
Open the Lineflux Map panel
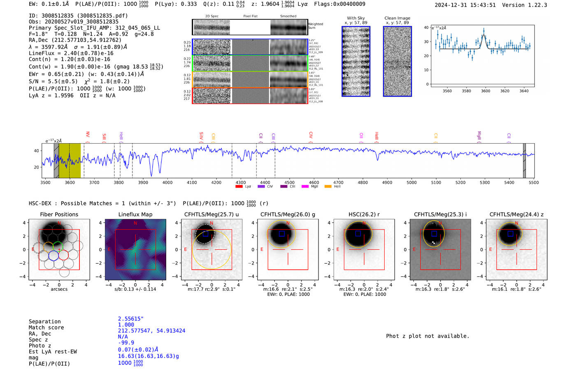click(135, 249)
